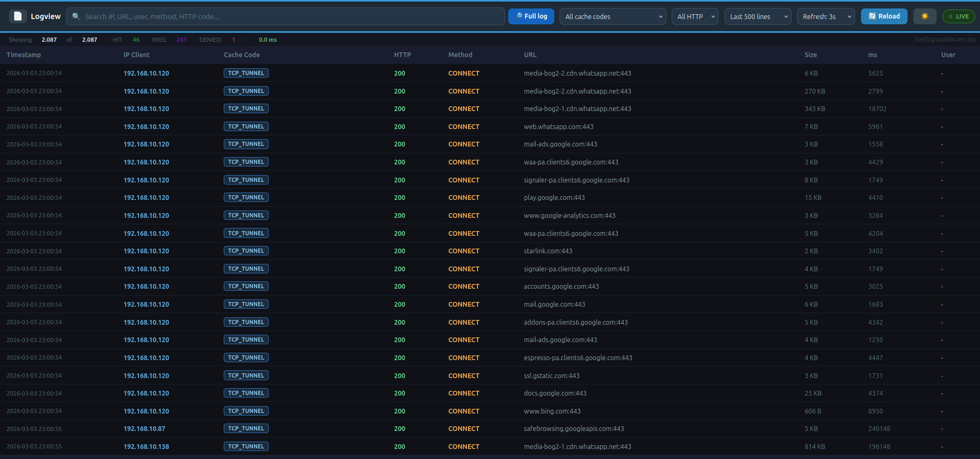Viewport: 980px width, 459px height.
Task: Select URL play.google.com:443
Action: [x=554, y=198]
